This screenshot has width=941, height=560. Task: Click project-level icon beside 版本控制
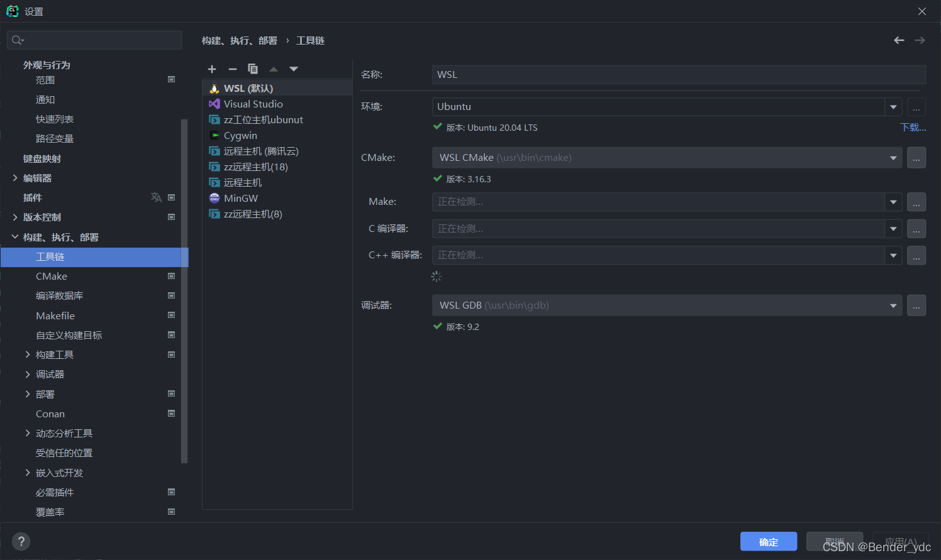click(171, 217)
